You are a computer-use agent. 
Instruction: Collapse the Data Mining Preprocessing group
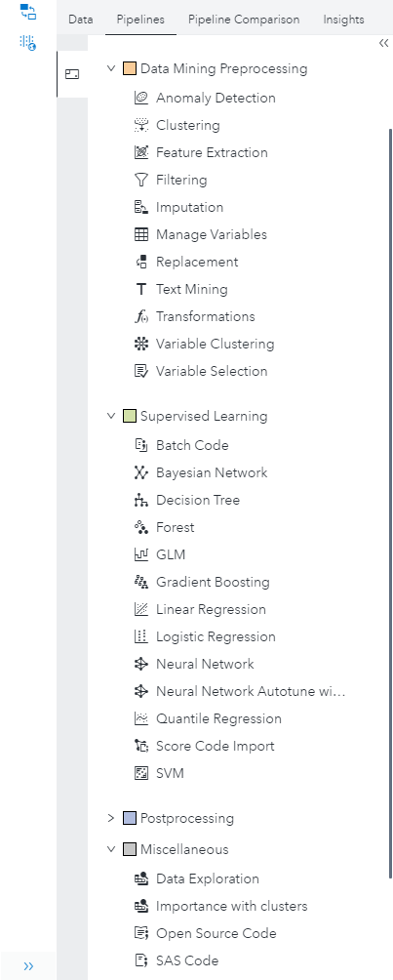click(x=111, y=68)
